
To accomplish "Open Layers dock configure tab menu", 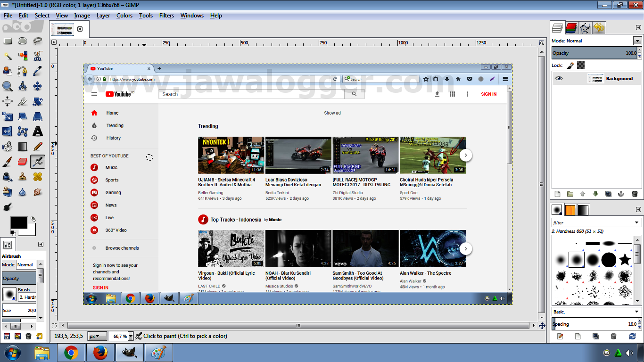I will (638, 28).
